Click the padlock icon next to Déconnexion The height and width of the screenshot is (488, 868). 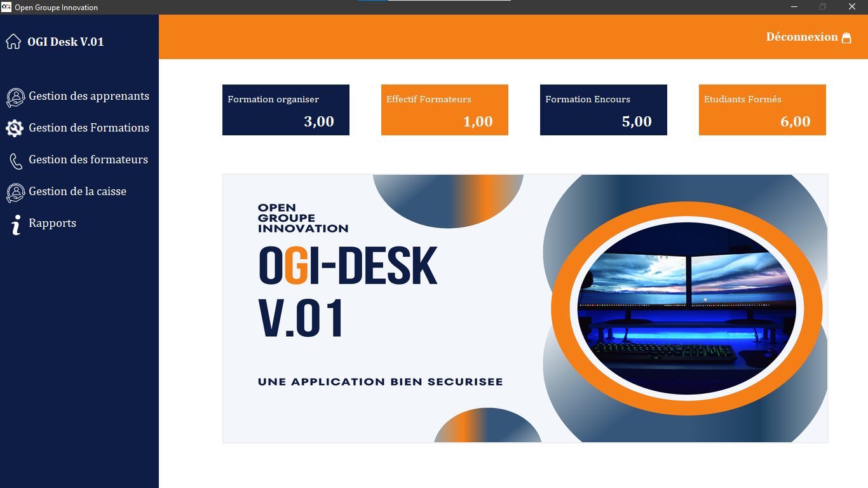coord(846,37)
